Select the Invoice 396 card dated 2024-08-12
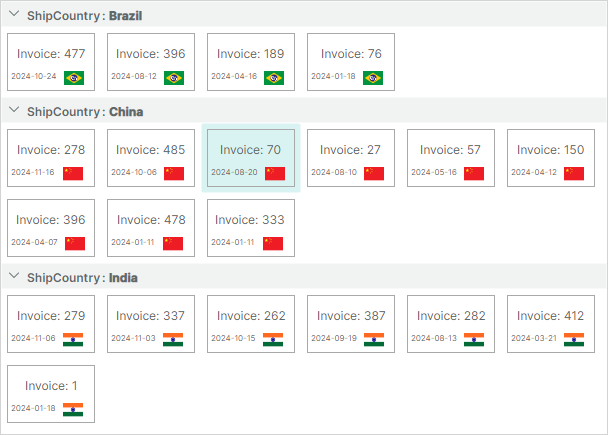This screenshot has height=435, width=608. [x=151, y=62]
